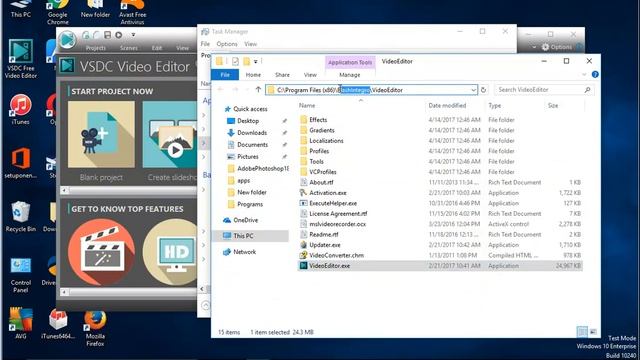Switch to View tab in Explorer
Image resolution: width=640 pixels, height=360 pixels.
310,75
